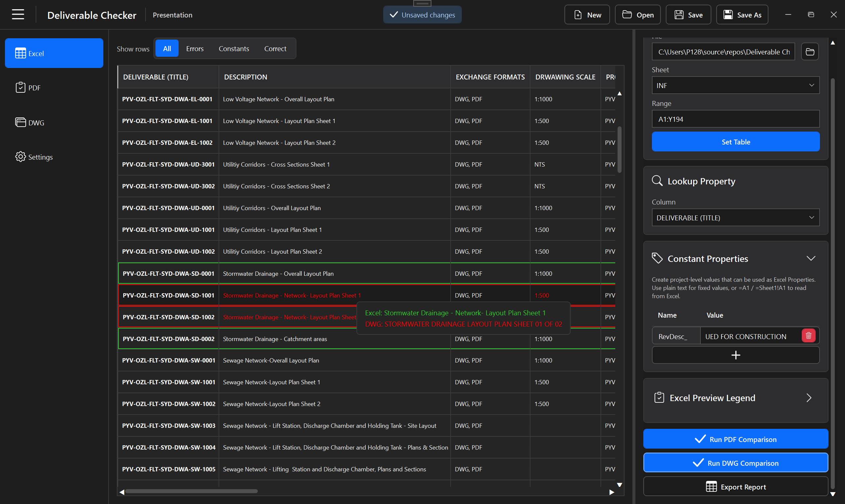Click the table scroll up arrow
This screenshot has width=845, height=504.
(x=620, y=93)
